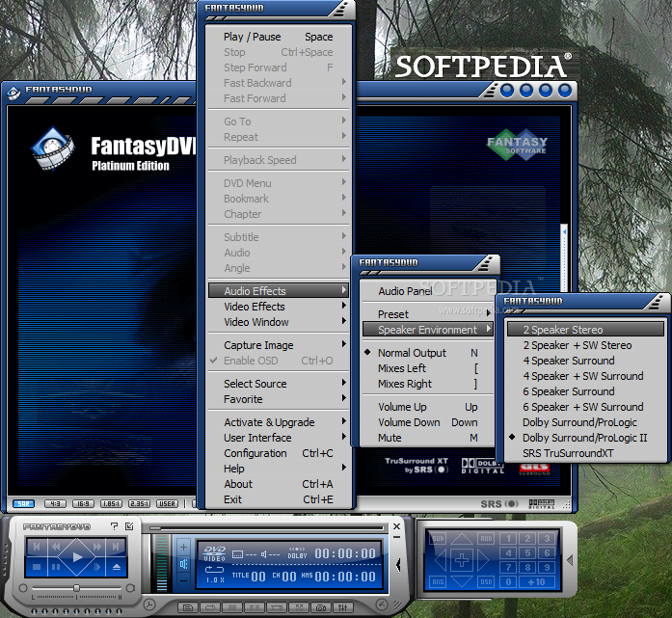This screenshot has width=672, height=618.
Task: Select Dolby Surround/ProLogic II option
Action: [585, 438]
